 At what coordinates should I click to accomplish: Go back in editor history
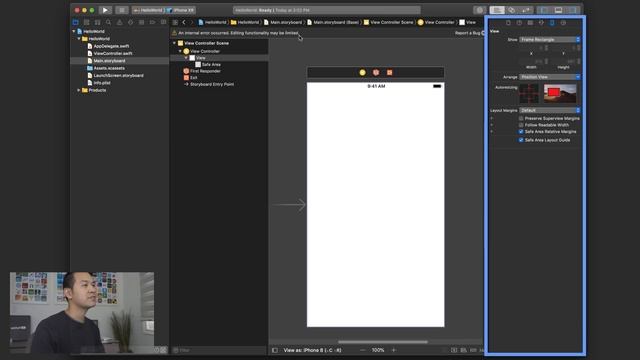184,22
